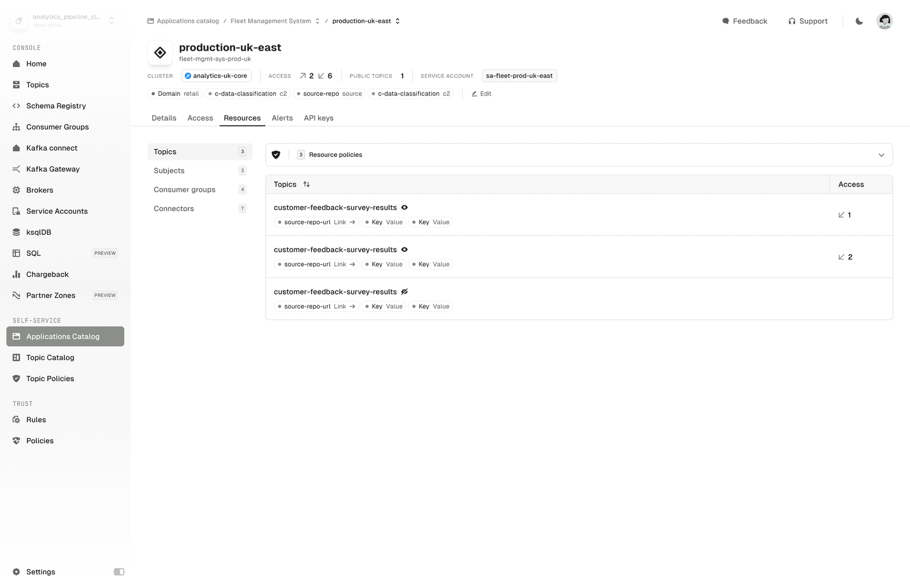
Task: Toggle crossed-out eye on third survey-results topic
Action: point(404,292)
